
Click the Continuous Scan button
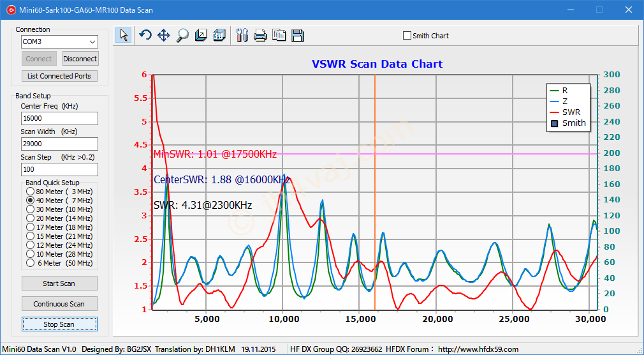point(59,304)
